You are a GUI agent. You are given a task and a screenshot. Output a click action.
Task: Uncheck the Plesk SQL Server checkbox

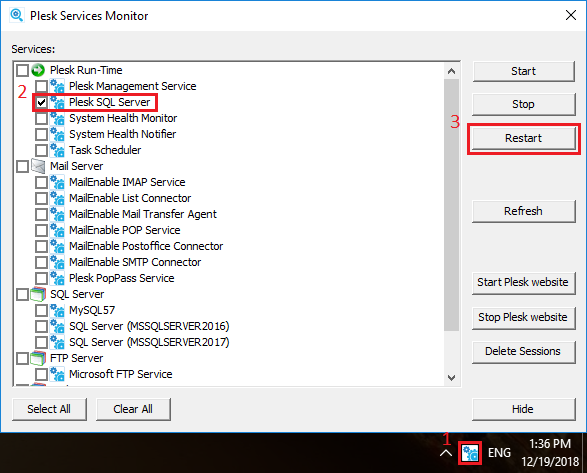[x=41, y=102]
